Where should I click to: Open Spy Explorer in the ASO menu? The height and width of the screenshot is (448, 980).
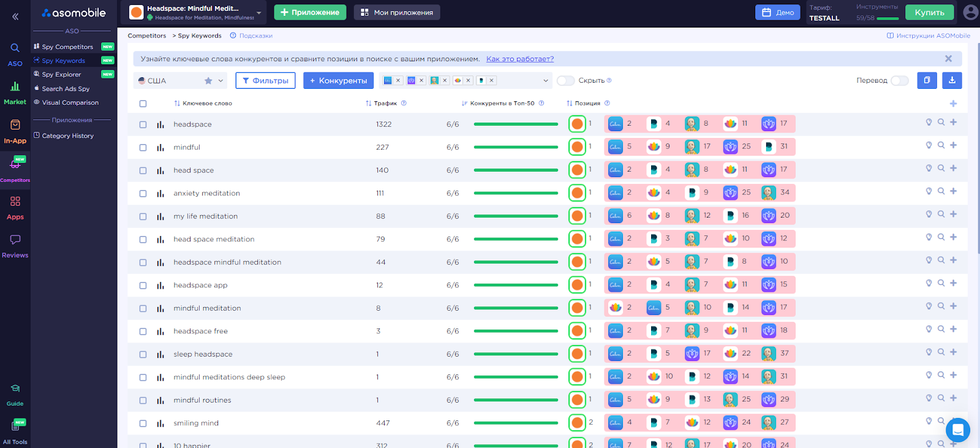(x=61, y=74)
